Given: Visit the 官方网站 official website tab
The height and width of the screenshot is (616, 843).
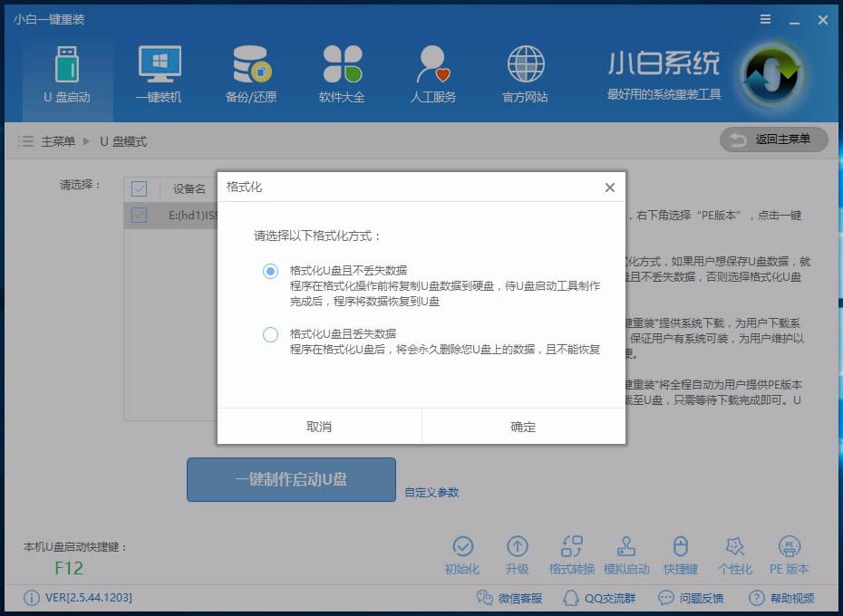Looking at the screenshot, I should [524, 71].
